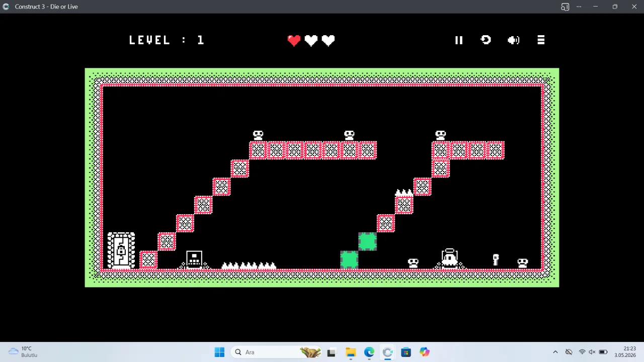Restart the level with the reset arrow icon
This screenshot has height=362, width=644.
486,40
